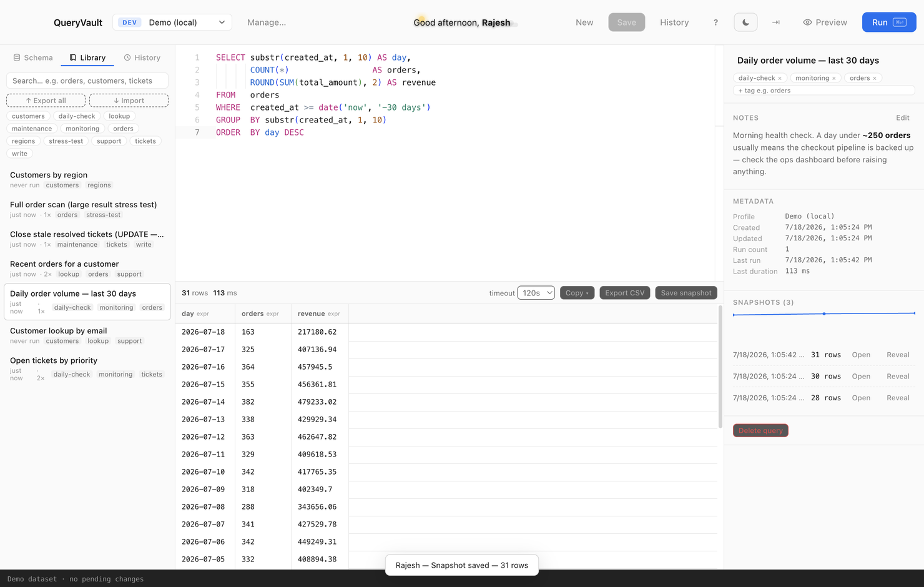The width and height of the screenshot is (924, 587).
Task: Click the Save button
Action: click(x=626, y=22)
